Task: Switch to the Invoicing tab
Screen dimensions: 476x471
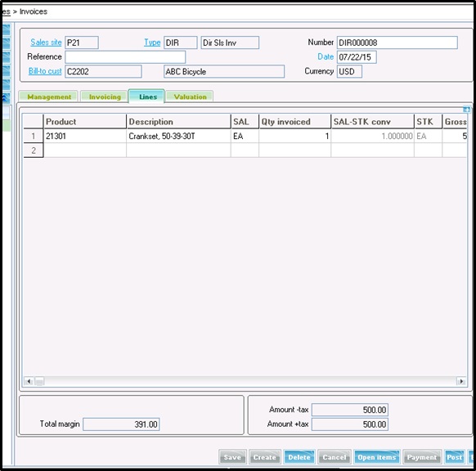Action: coord(105,96)
